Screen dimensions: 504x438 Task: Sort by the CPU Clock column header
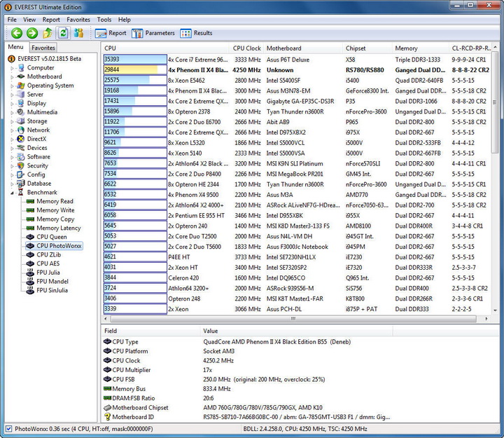coord(246,48)
